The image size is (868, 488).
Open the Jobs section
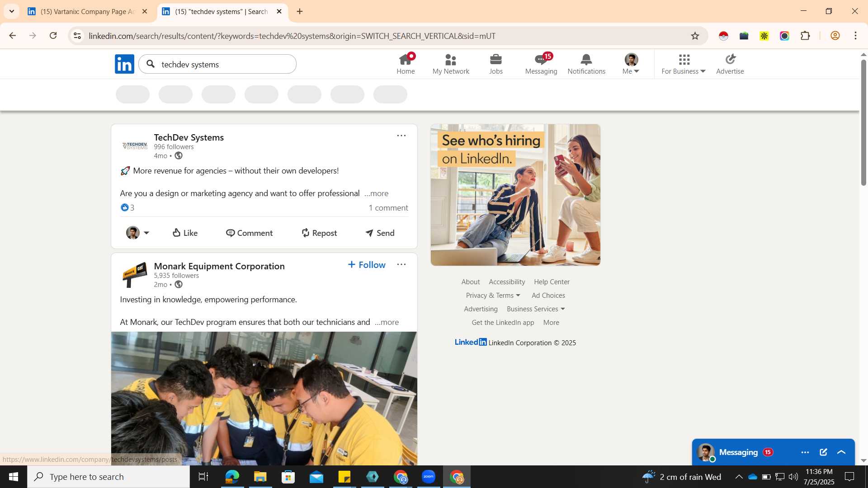496,64
